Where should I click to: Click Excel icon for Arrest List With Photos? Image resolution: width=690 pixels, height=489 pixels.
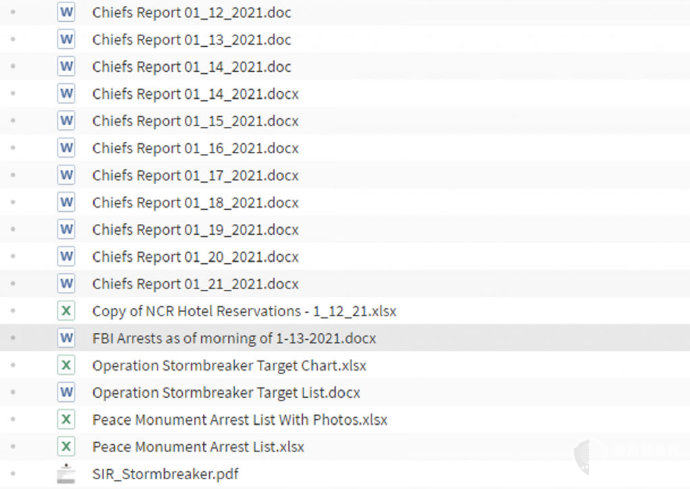66,419
